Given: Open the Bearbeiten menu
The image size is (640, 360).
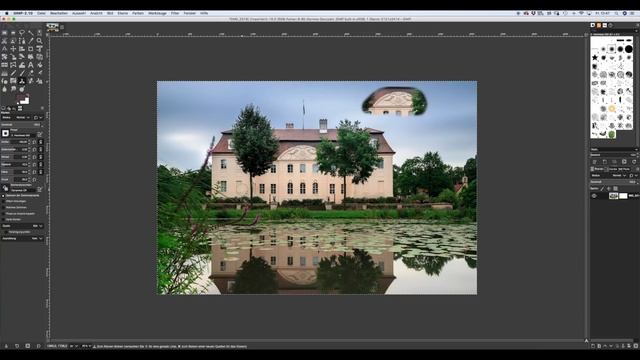Looking at the screenshot, I should 59,13.
